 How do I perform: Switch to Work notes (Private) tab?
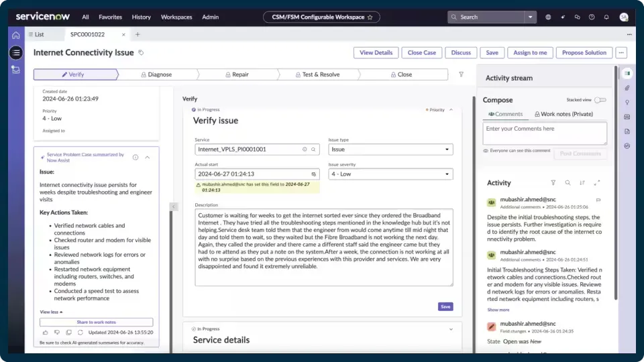(563, 114)
